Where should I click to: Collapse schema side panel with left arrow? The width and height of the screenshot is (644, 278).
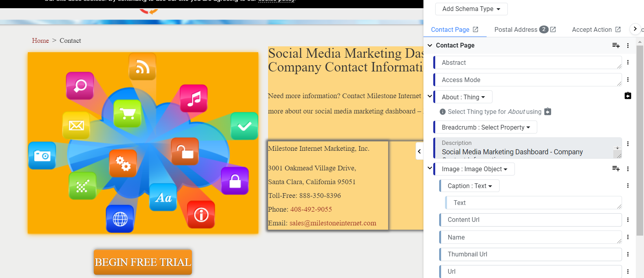pos(420,151)
